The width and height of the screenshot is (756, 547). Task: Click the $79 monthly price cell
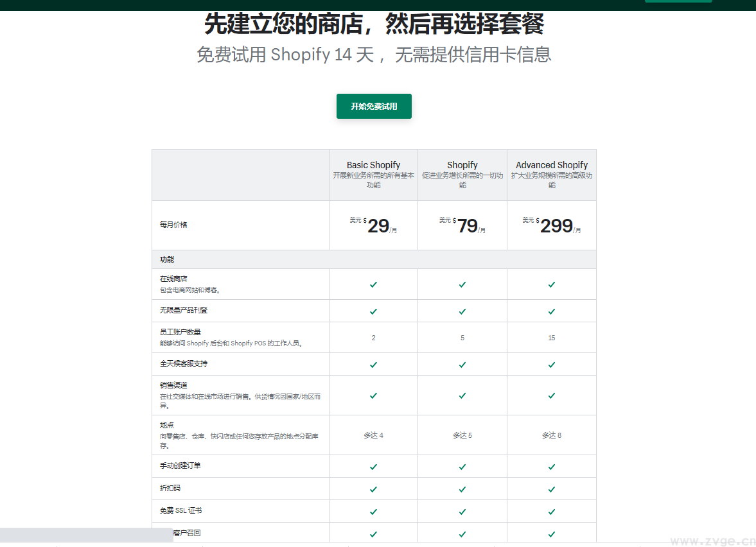tap(462, 225)
